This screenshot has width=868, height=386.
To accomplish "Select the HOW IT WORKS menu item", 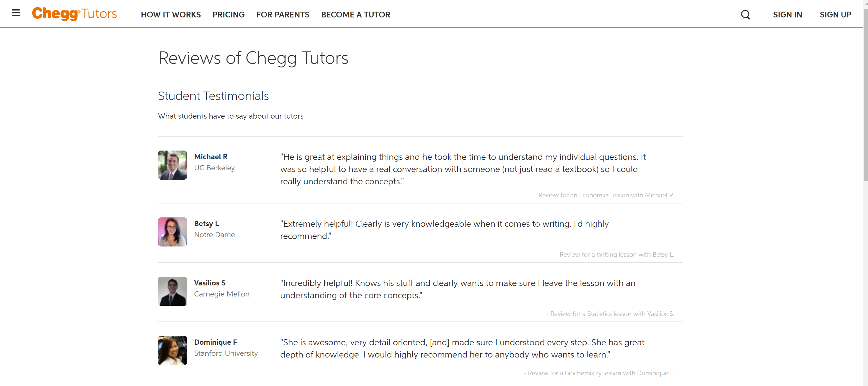I will tap(171, 15).
